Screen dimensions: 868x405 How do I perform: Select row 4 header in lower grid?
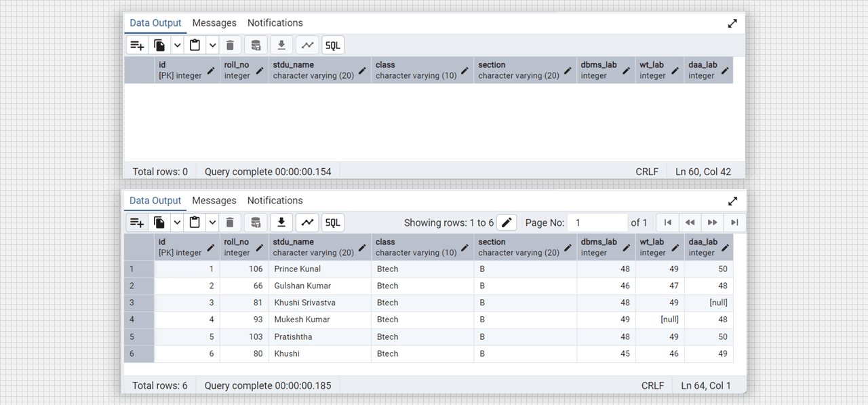tap(139, 320)
